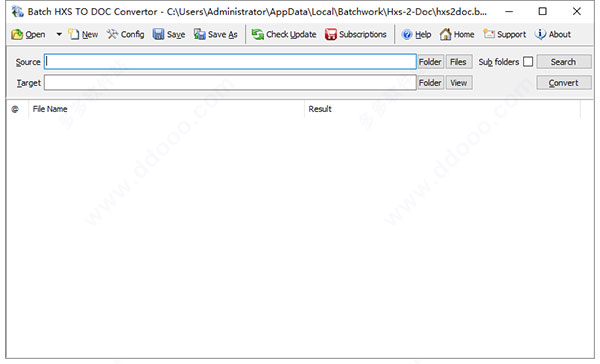Click the Search button
The width and height of the screenshot is (600, 364).
click(x=564, y=62)
